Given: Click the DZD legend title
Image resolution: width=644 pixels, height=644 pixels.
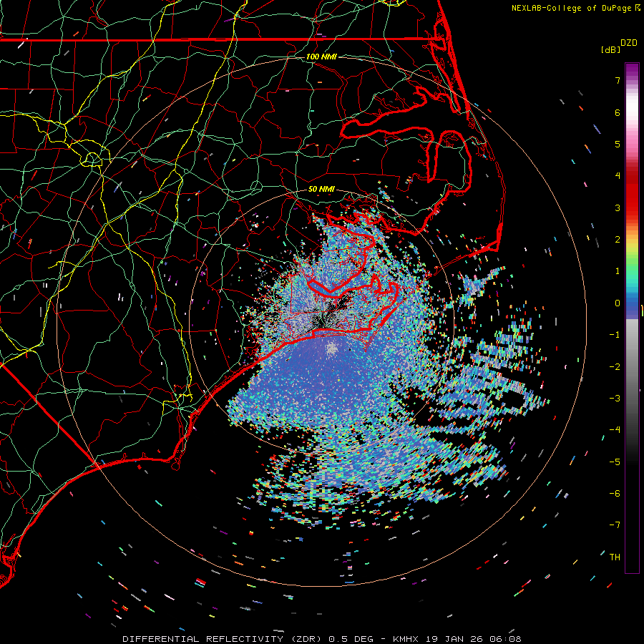Looking at the screenshot, I should (629, 43).
